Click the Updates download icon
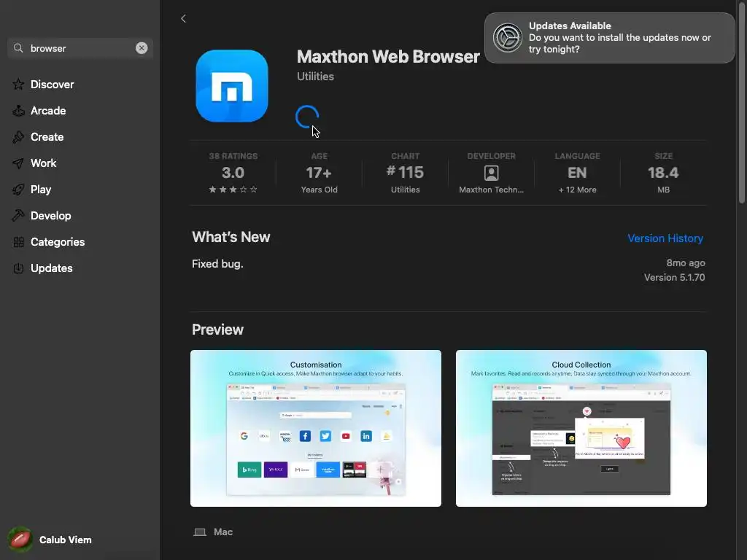 [x=18, y=268]
